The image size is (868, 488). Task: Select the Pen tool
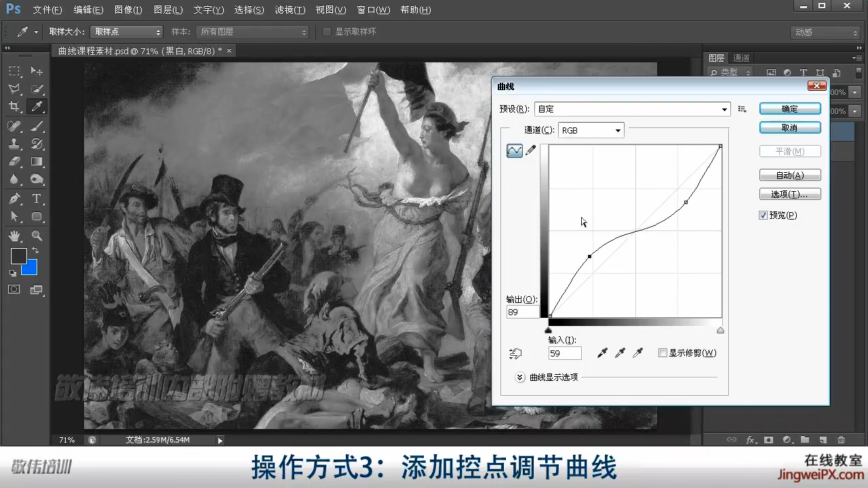(14, 199)
